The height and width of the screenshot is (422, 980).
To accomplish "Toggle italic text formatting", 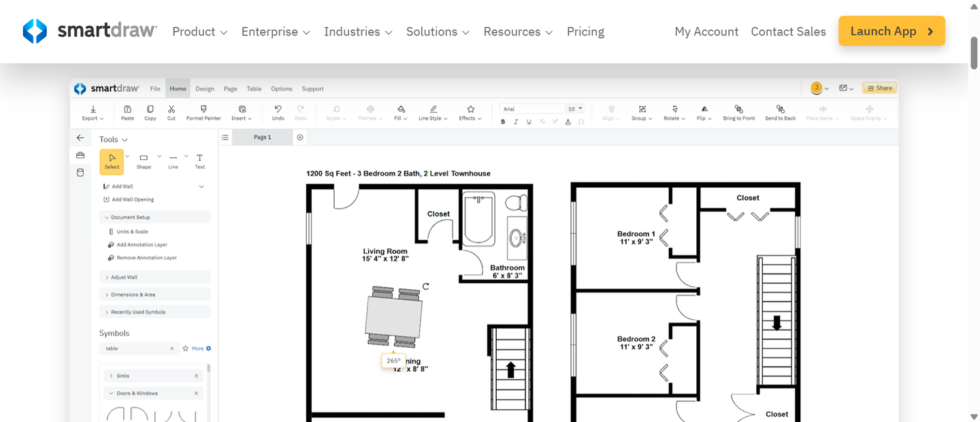I will pos(516,122).
